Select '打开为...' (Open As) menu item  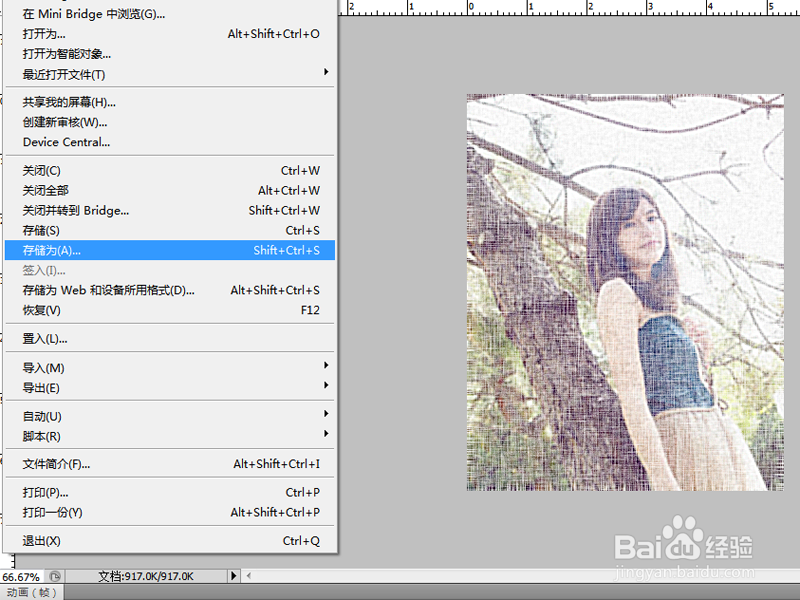(169, 34)
